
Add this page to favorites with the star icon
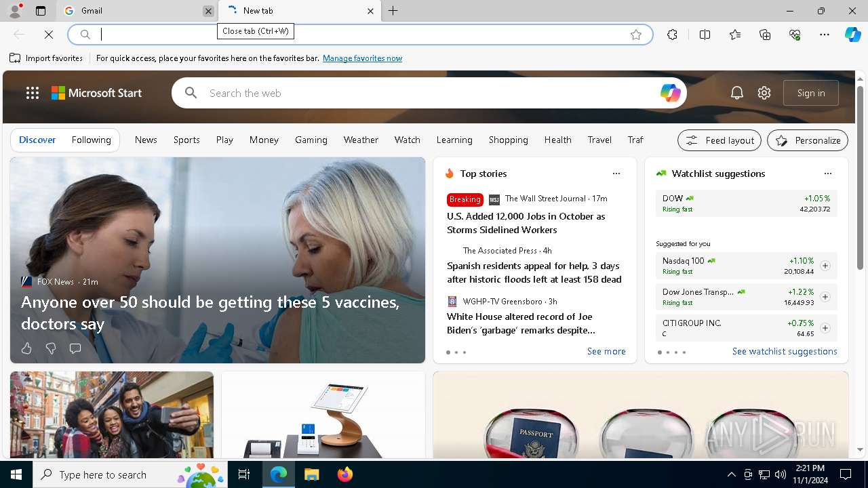[636, 35]
